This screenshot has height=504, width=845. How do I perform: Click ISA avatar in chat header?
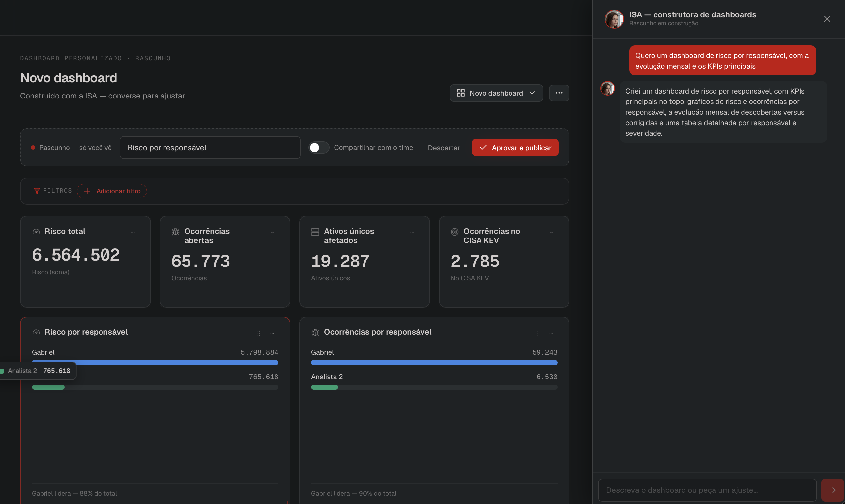pyautogui.click(x=614, y=19)
